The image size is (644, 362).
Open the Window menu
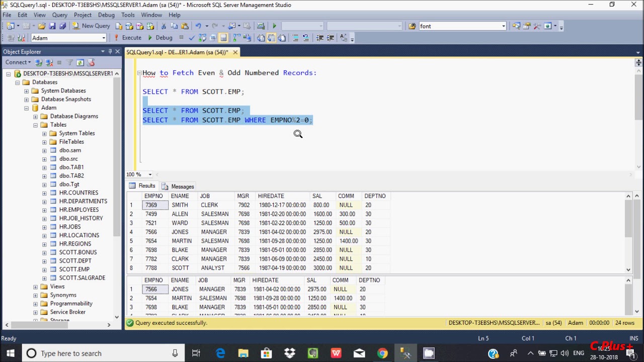(x=151, y=15)
